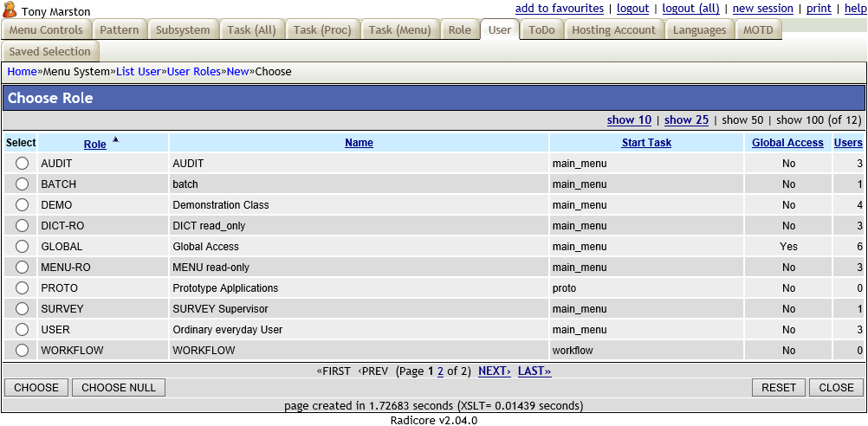
Task: Navigate to List User in breadcrumb
Action: tap(139, 72)
